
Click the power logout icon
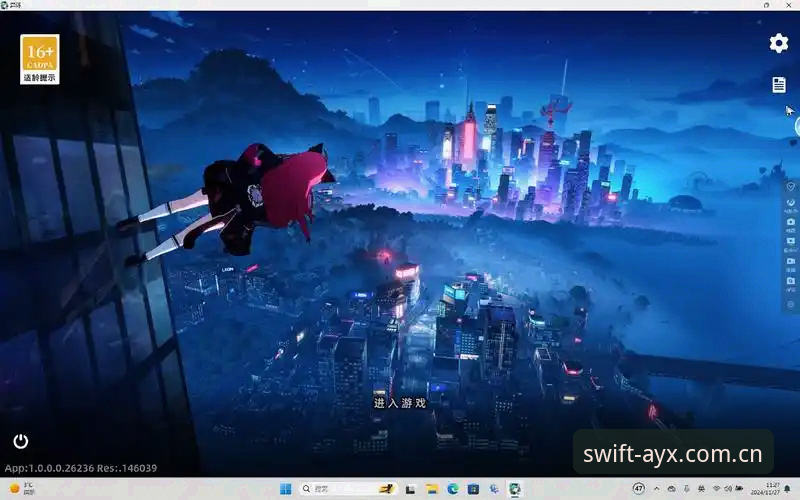coord(20,441)
